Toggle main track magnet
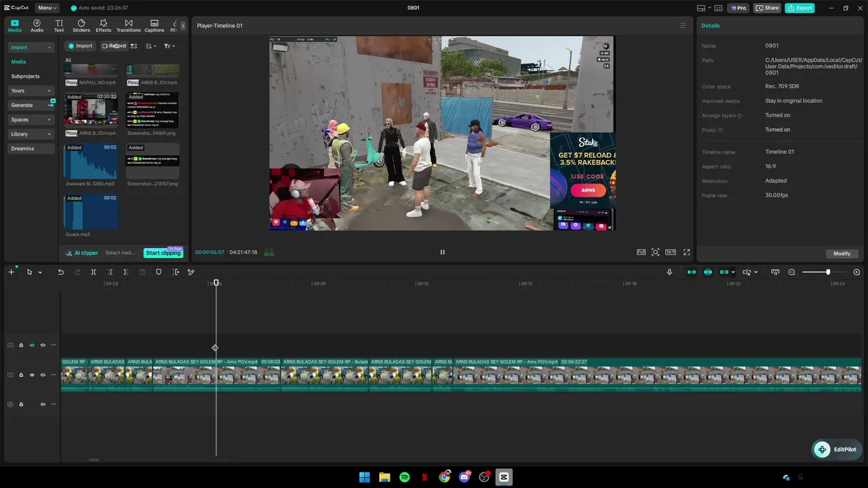 point(691,272)
